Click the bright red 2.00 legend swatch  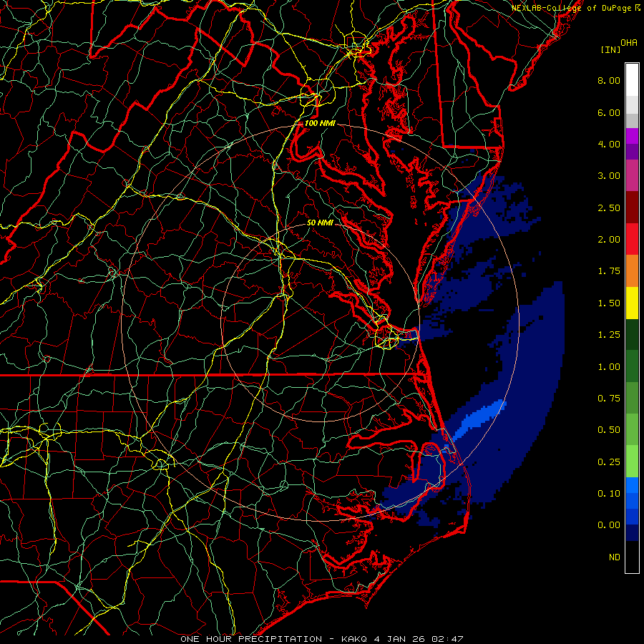pos(632,239)
